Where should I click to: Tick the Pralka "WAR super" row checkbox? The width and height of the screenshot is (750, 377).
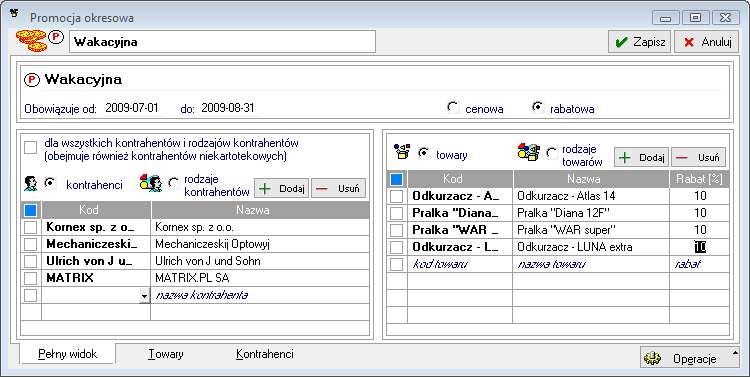397,230
